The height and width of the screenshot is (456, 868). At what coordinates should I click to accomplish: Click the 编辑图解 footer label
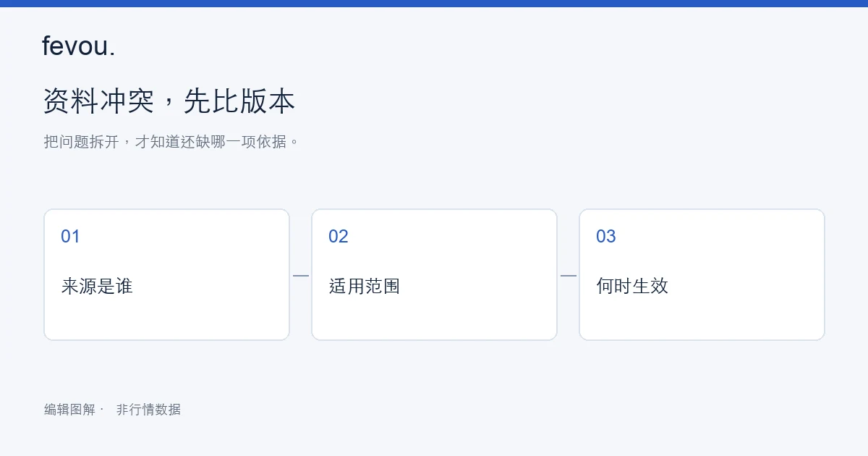(69, 410)
